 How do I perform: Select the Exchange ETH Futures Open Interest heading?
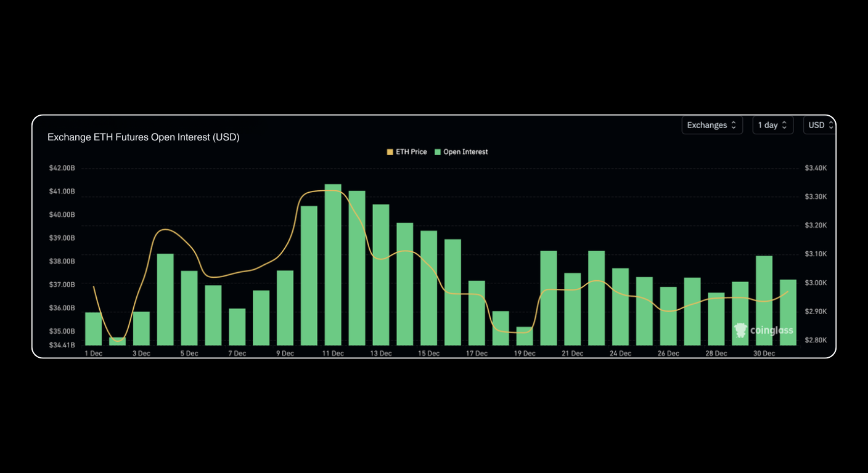click(143, 137)
